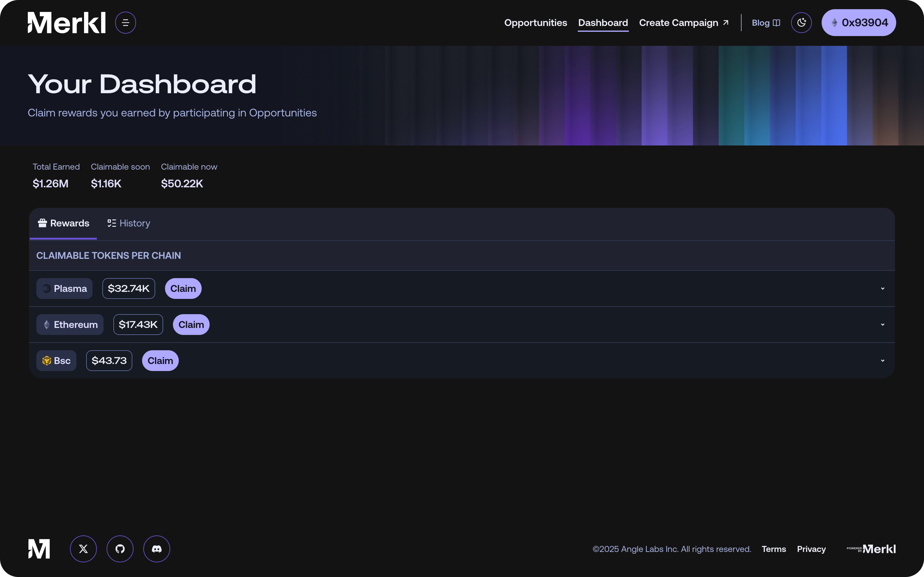Image resolution: width=924 pixels, height=577 pixels.
Task: Open the Terms link
Action: [774, 549]
